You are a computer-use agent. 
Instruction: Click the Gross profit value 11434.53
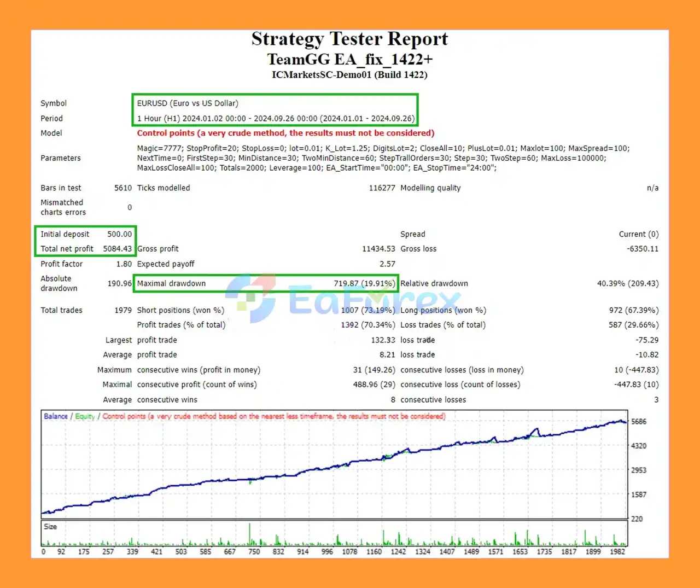click(x=378, y=249)
